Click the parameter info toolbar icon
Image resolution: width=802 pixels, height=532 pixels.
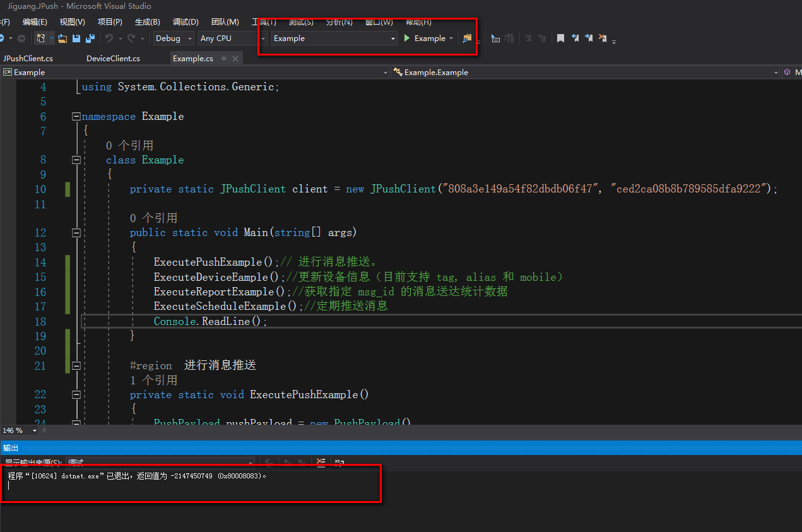coord(510,38)
